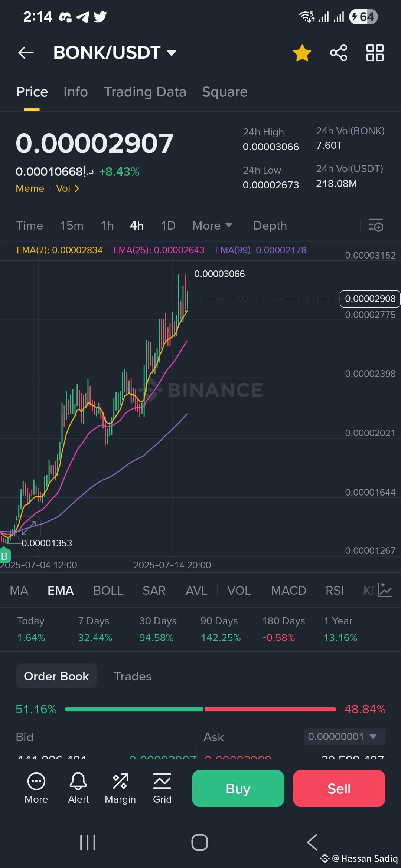Viewport: 401px width, 868px height.
Task: Open the Trading Data tab
Action: pos(145,92)
